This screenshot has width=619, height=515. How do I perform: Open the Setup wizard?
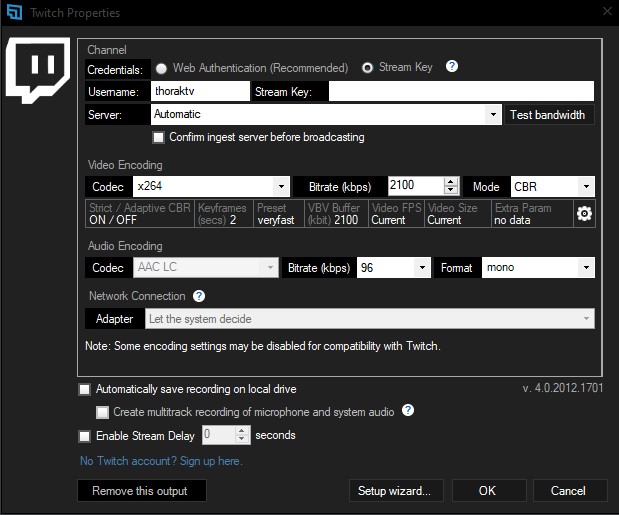pos(394,491)
